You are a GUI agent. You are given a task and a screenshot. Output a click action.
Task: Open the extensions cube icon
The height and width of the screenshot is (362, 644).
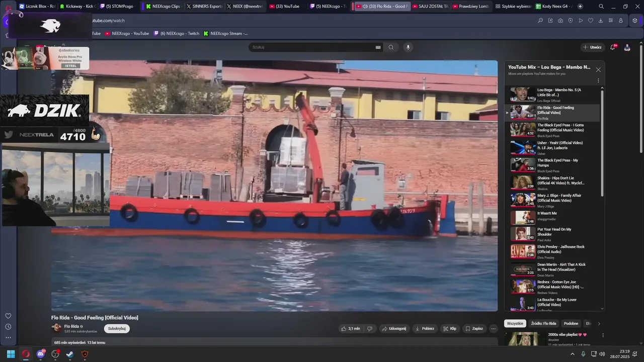[635, 21]
